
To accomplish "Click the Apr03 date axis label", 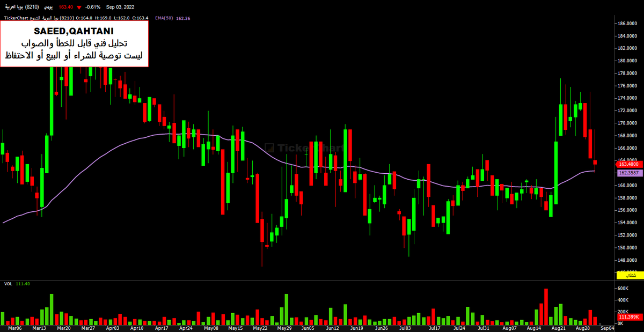I will tap(113, 327).
